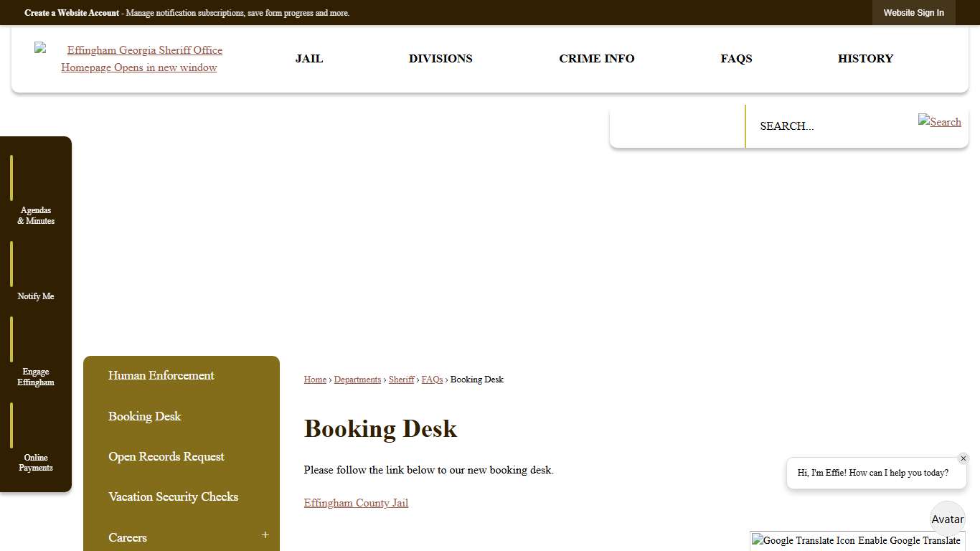Open the Effie chatbot avatar
Screen dimensions: 980x551
tap(947, 518)
